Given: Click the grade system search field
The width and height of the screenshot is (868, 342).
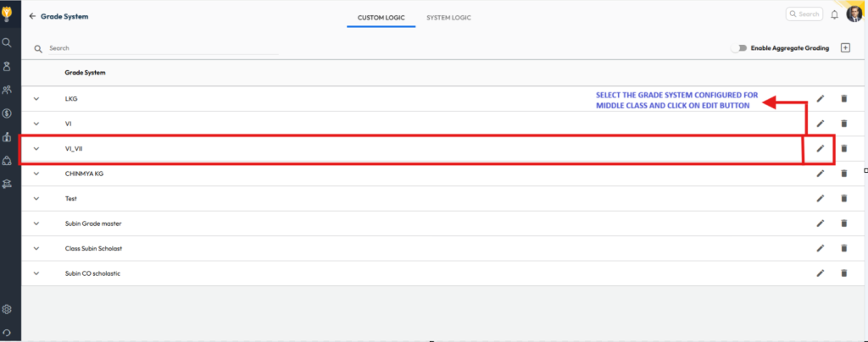Looking at the screenshot, I should pos(161,48).
